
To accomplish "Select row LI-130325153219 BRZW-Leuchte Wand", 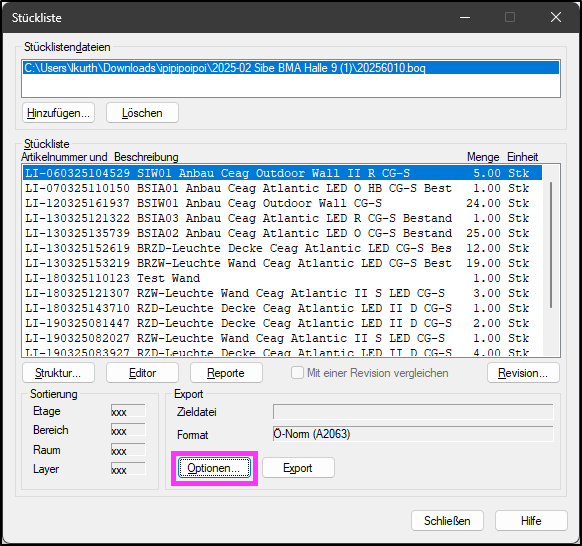I will (x=282, y=263).
